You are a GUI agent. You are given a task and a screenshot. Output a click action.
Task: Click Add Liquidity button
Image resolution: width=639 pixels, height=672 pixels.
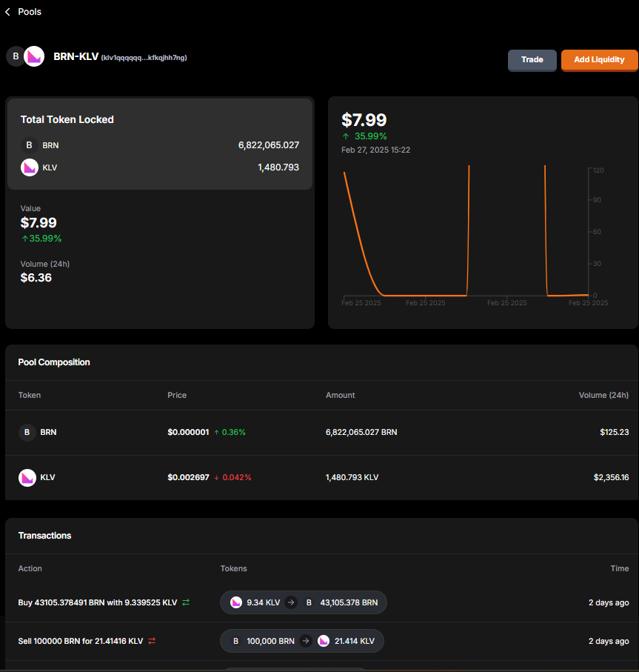point(599,60)
